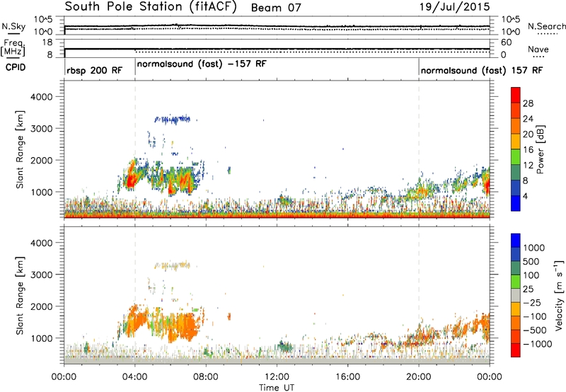Select the 3000 tick in the power panel
The width and height of the screenshot is (566, 392).
click(41, 129)
